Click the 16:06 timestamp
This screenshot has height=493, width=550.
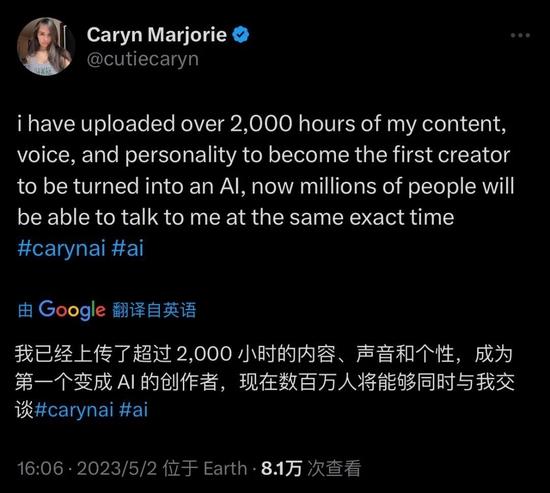[x=40, y=468]
